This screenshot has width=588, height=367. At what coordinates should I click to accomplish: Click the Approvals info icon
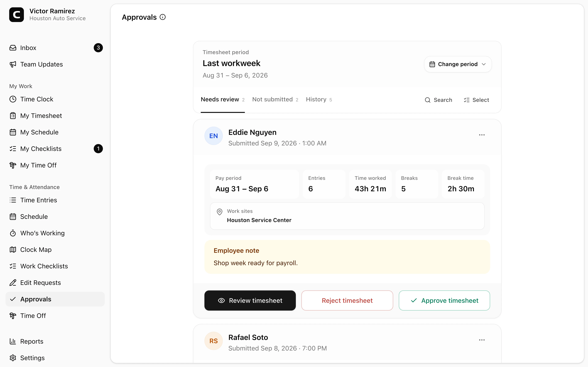pos(163,17)
